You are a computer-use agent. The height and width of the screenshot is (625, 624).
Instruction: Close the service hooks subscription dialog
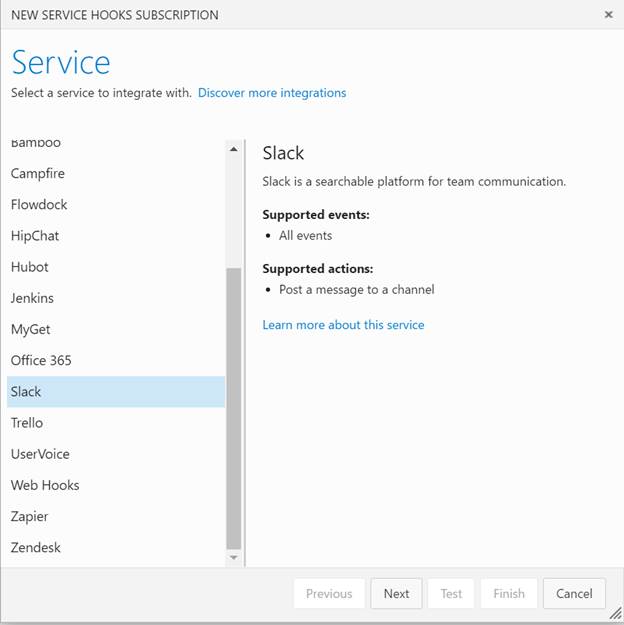(x=609, y=15)
